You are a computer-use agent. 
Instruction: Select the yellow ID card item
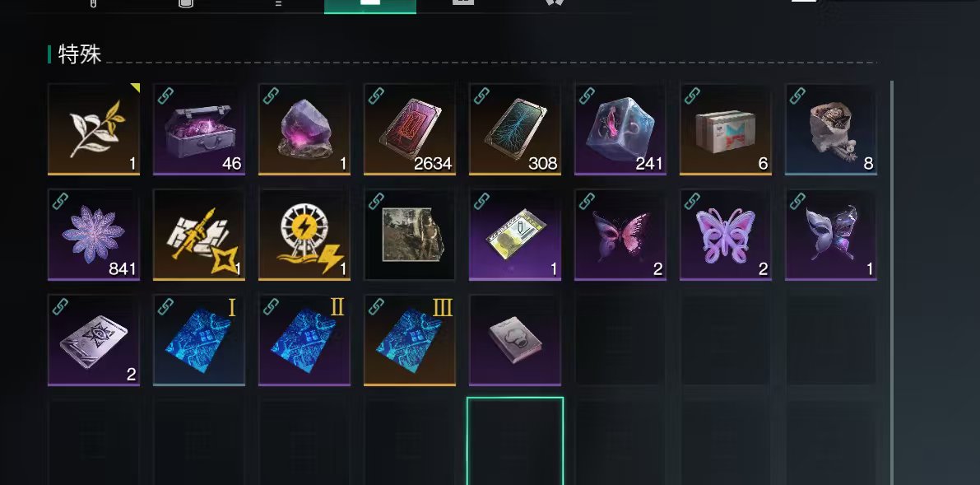515,235
